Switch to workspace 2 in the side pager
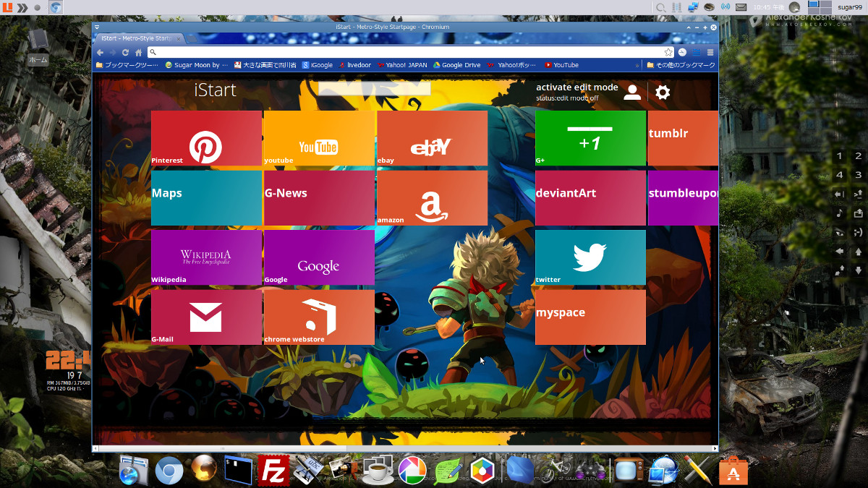Screen dimensions: 868x488 [859, 156]
